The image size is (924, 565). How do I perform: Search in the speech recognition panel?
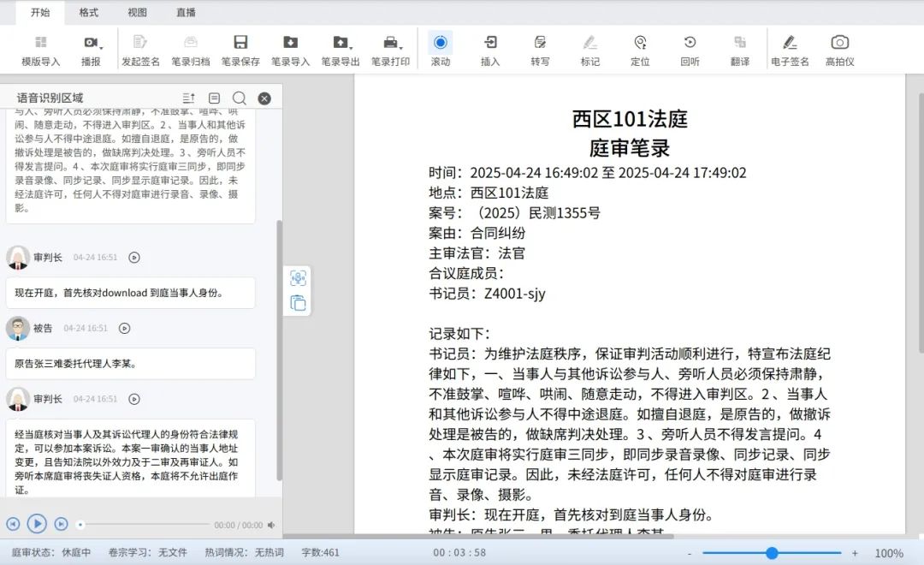point(240,98)
